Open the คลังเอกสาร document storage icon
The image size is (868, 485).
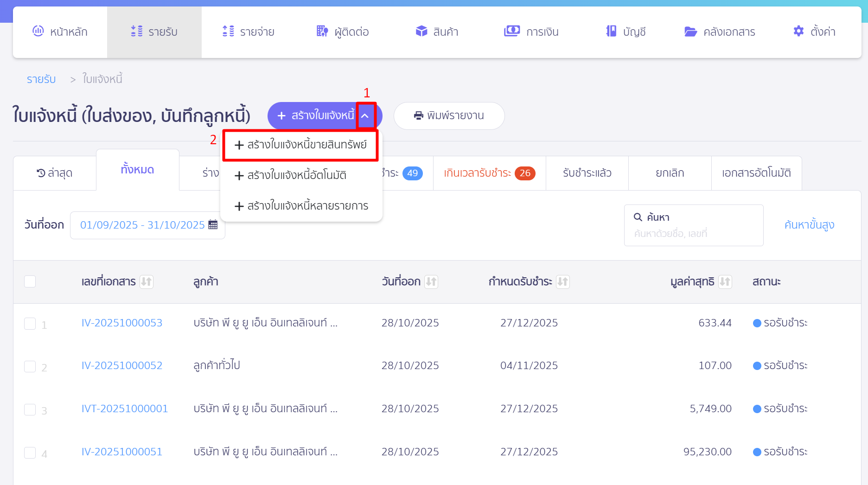(690, 31)
